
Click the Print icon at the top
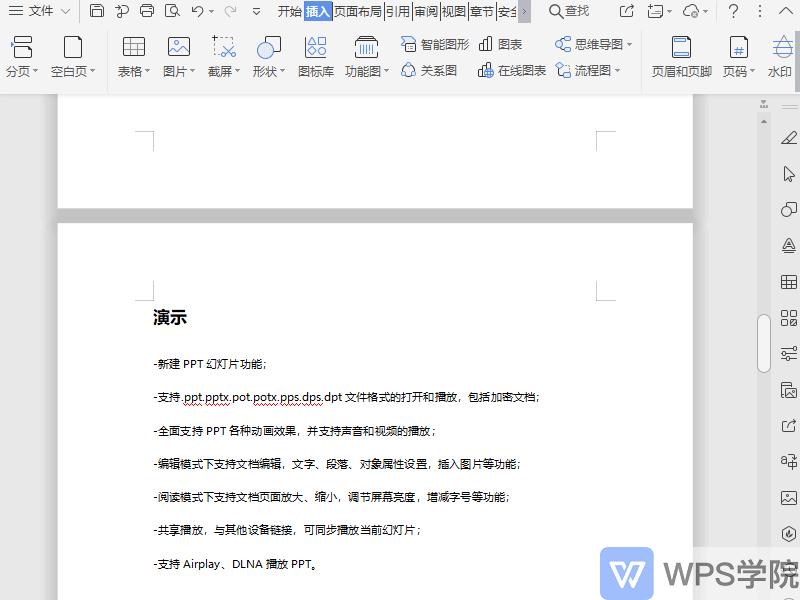[148, 10]
